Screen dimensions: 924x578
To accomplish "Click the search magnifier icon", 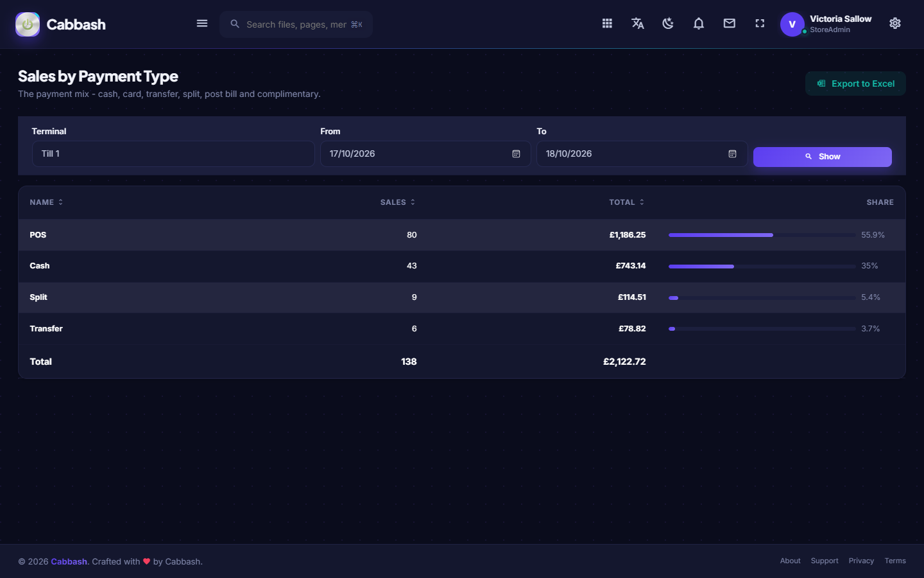I will tap(235, 24).
